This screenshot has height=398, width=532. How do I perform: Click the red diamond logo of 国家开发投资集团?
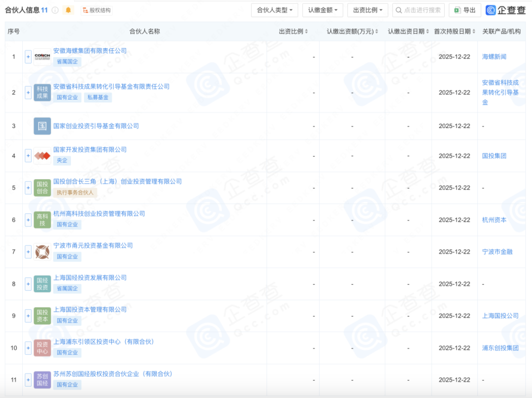click(42, 156)
